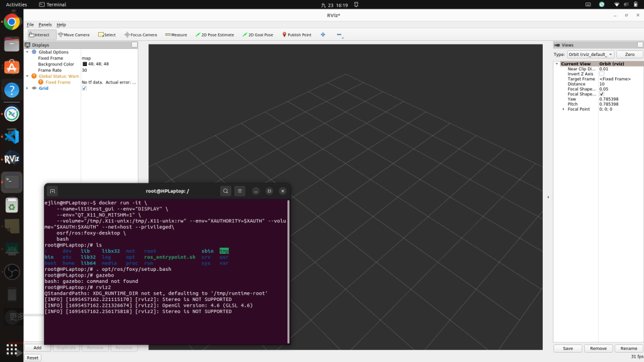The height and width of the screenshot is (362, 644).
Task: Open the clock and calendar in top bar
Action: point(335,5)
